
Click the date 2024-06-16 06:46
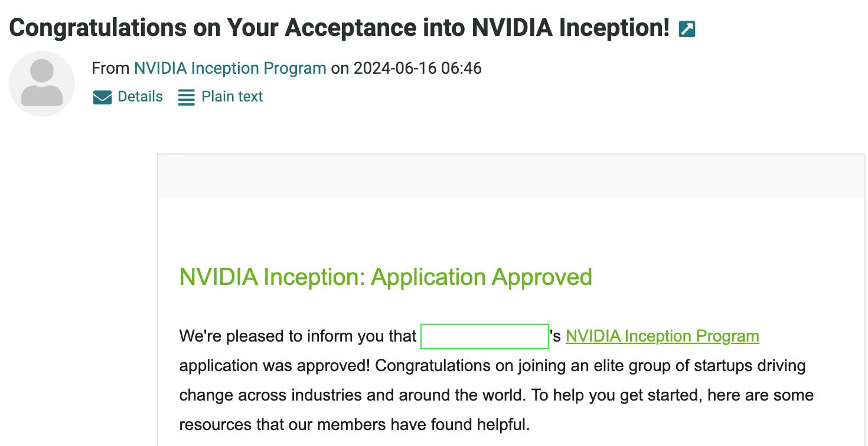pos(417,68)
